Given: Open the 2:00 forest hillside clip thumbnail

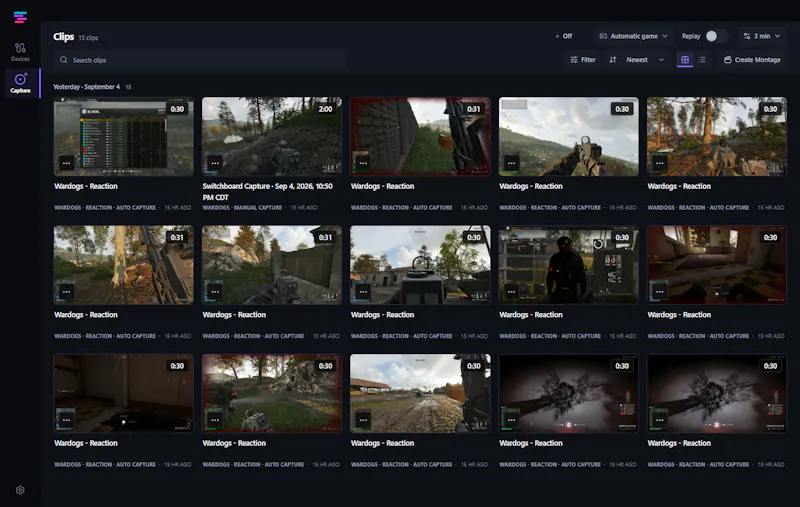Looking at the screenshot, I should coord(272,137).
